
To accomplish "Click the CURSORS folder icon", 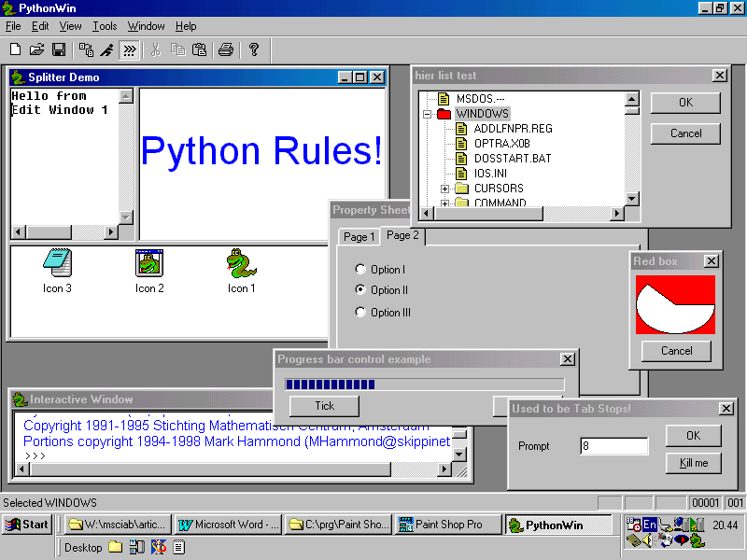I will click(x=461, y=189).
